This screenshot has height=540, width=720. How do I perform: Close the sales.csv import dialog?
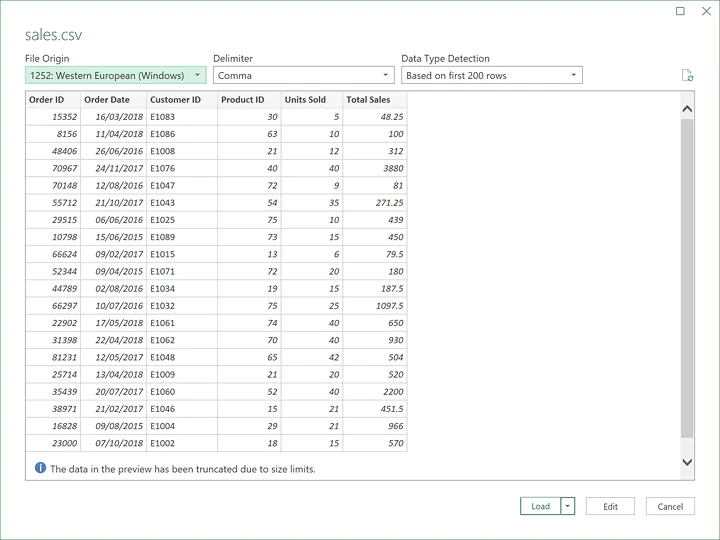[x=706, y=11]
